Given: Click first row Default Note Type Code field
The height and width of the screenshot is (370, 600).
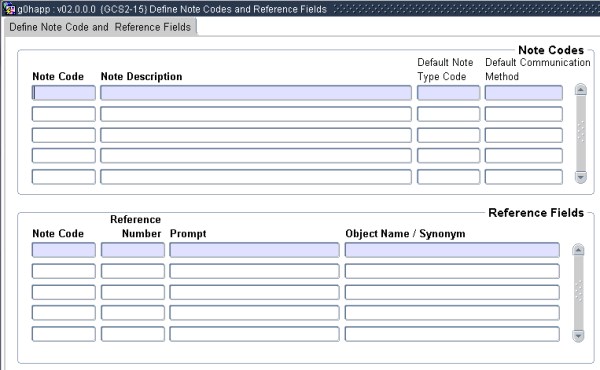Looking at the screenshot, I should coord(448,93).
